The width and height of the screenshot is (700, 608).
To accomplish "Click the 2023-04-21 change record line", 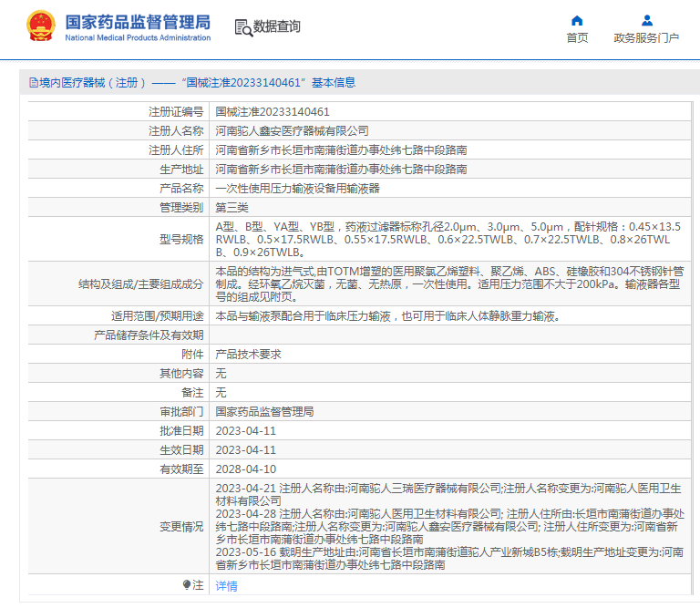I will (448, 495).
